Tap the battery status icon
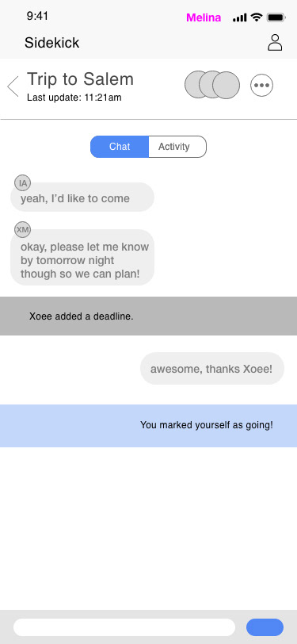The width and height of the screenshot is (297, 644). pyautogui.click(x=276, y=17)
